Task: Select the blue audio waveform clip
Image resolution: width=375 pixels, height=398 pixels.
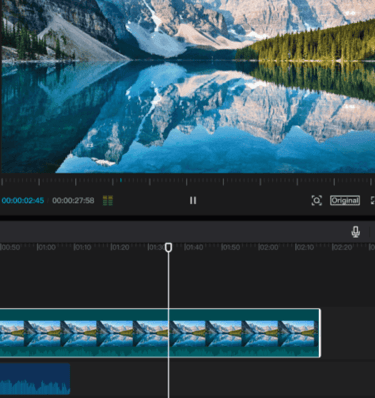Action: pos(35,379)
